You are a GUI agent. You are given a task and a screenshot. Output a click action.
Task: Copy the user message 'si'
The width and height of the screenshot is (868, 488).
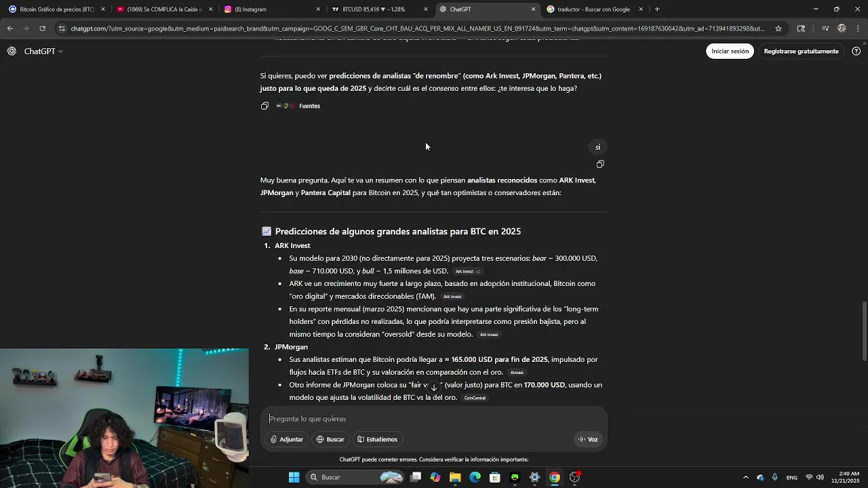pyautogui.click(x=600, y=164)
